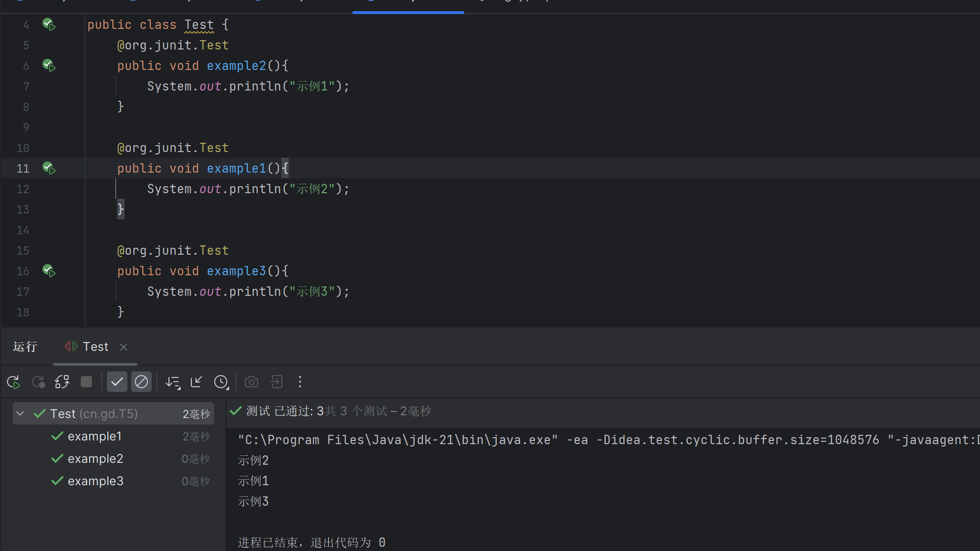
Task: Open the more options kebab menu
Action: tap(300, 382)
